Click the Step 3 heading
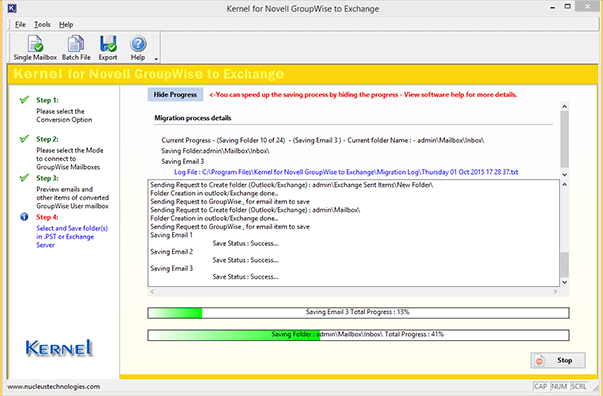Image resolution: width=603 pixels, height=396 pixels. (x=47, y=178)
